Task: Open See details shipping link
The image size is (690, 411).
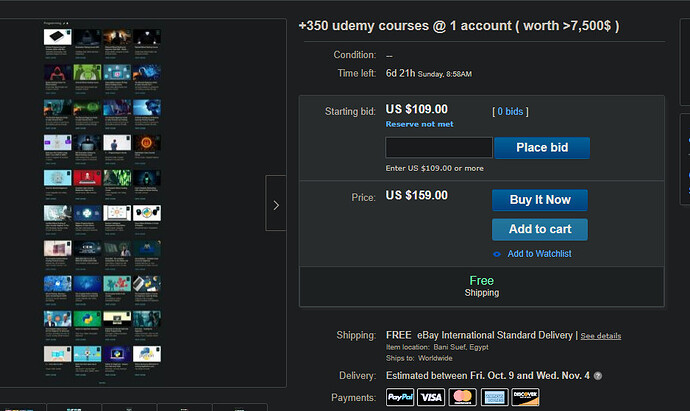Action: pos(601,336)
